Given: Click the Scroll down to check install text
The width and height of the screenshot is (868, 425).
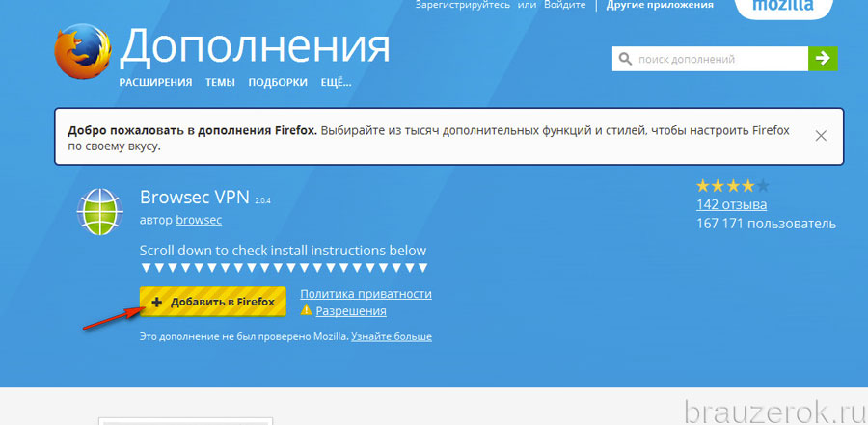Looking at the screenshot, I should point(283,251).
